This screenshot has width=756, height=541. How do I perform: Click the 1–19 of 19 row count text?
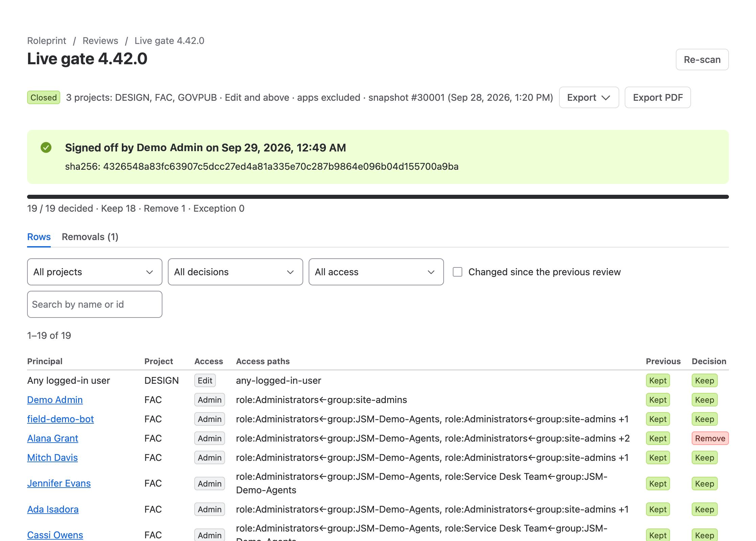[49, 335]
